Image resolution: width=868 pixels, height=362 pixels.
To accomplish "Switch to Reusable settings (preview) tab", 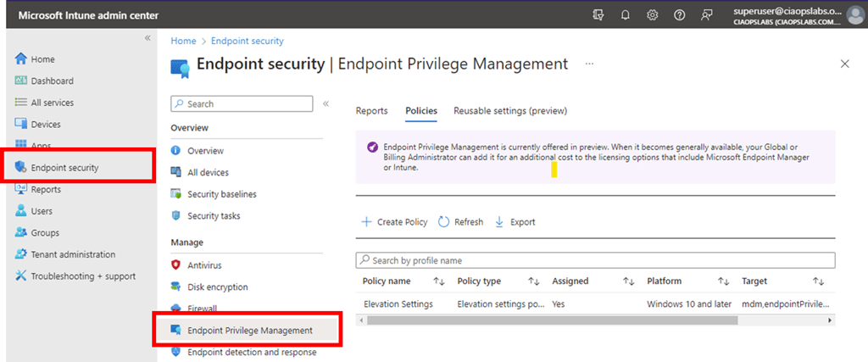I will coord(509,111).
